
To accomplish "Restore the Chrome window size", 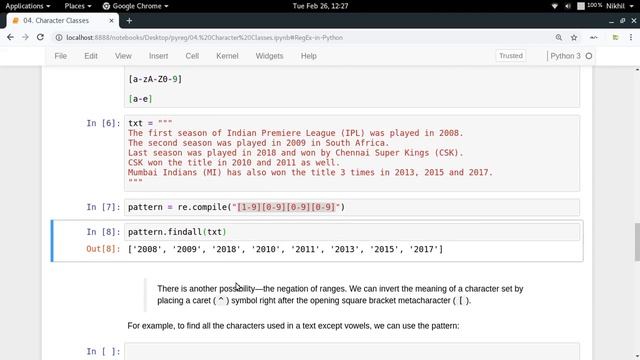I will coord(622,20).
